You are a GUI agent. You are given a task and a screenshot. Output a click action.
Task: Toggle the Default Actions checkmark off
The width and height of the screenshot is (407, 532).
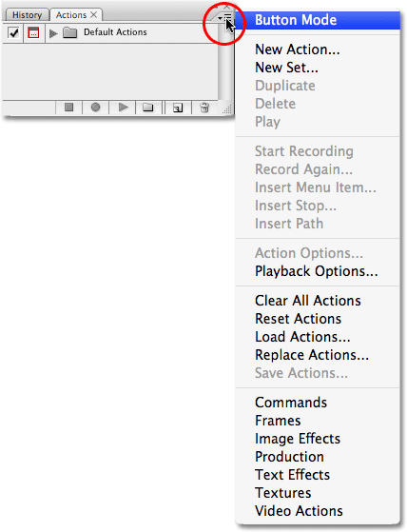click(x=13, y=33)
